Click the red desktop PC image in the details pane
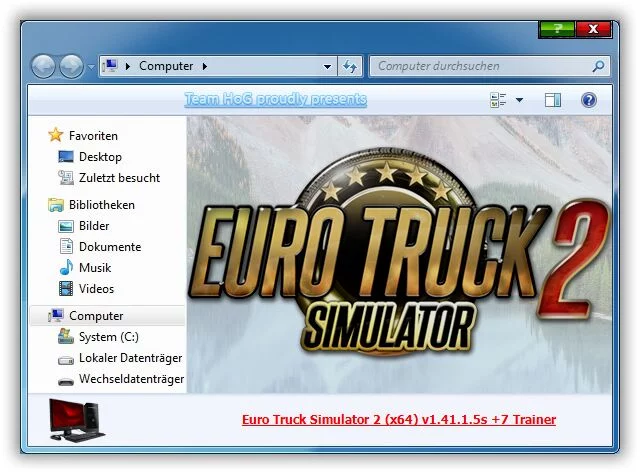 76,421
